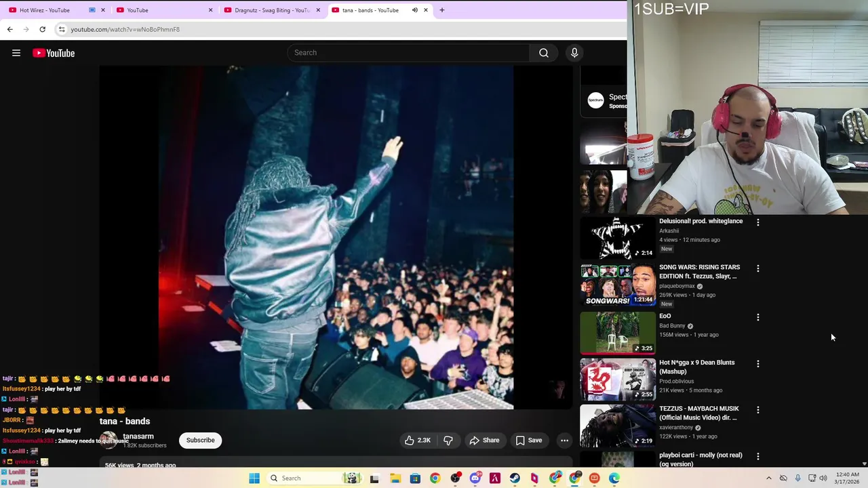This screenshot has width=868, height=488.
Task: Go to the YouTube home logo
Action: pyautogui.click(x=54, y=53)
